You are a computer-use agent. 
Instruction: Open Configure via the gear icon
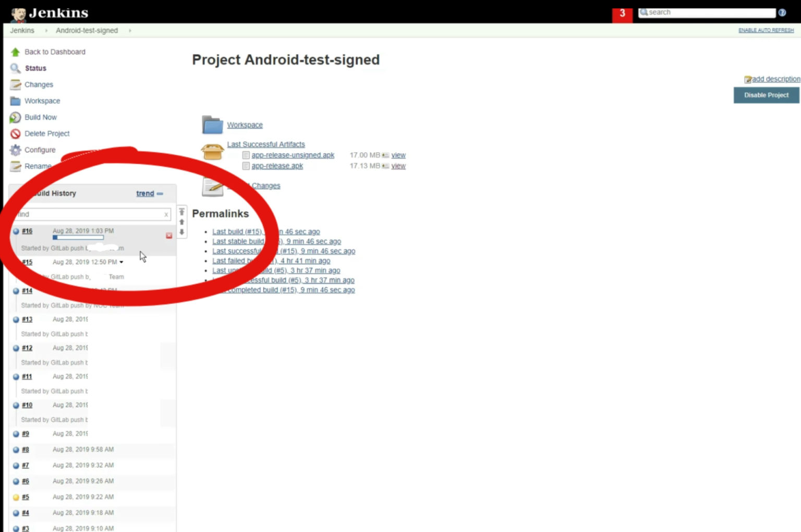coord(15,150)
